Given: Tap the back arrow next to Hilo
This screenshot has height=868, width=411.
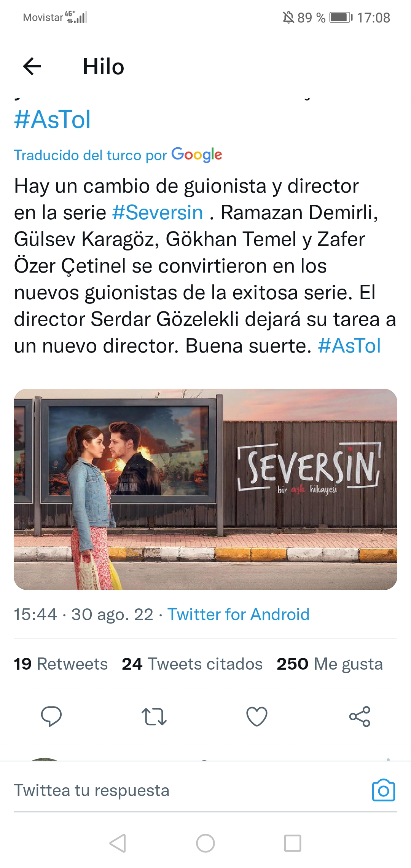Looking at the screenshot, I should [x=32, y=67].
